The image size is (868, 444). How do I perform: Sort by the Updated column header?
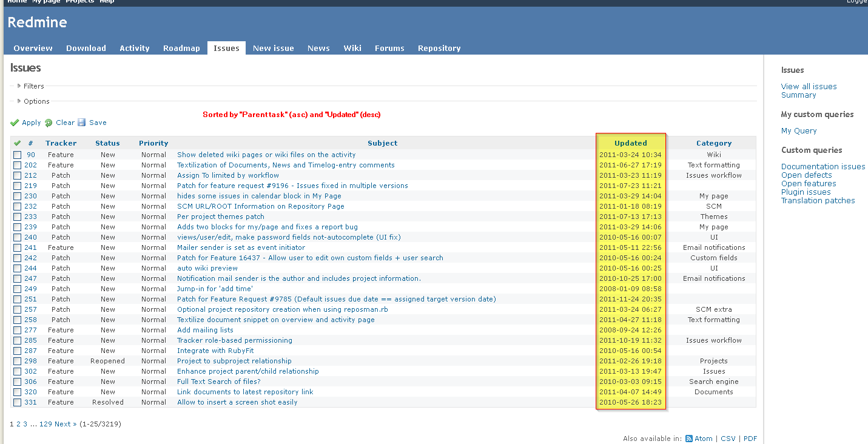click(630, 144)
